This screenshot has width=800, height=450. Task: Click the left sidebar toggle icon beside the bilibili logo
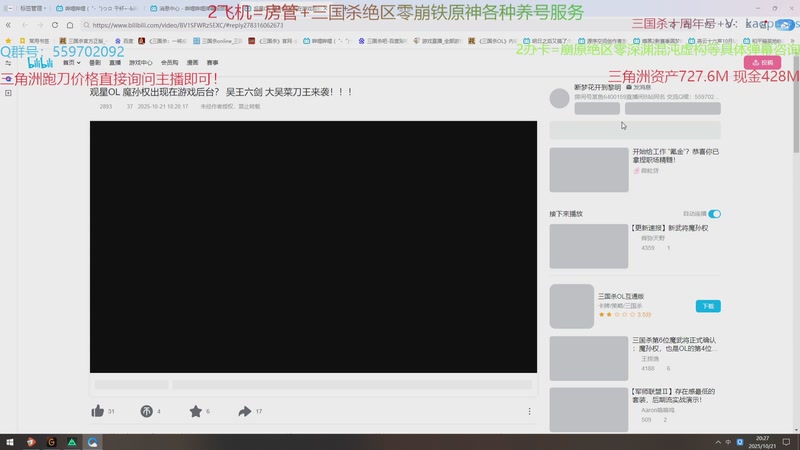(x=8, y=63)
